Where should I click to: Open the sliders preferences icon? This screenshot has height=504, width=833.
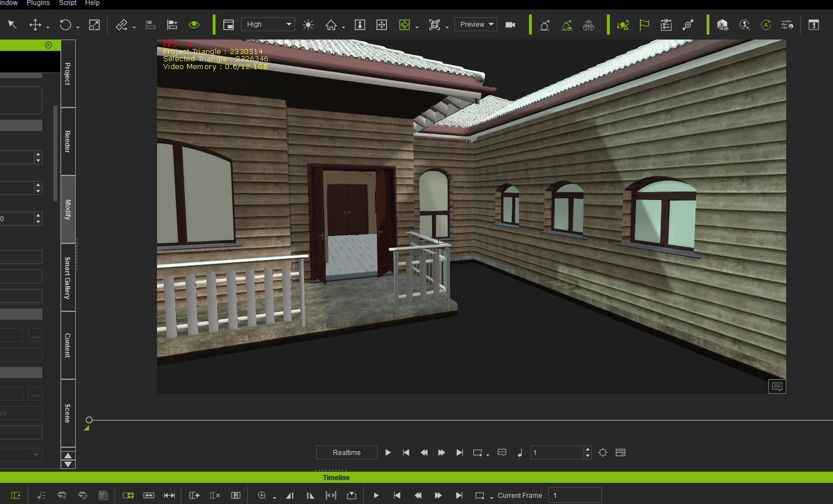(x=787, y=25)
